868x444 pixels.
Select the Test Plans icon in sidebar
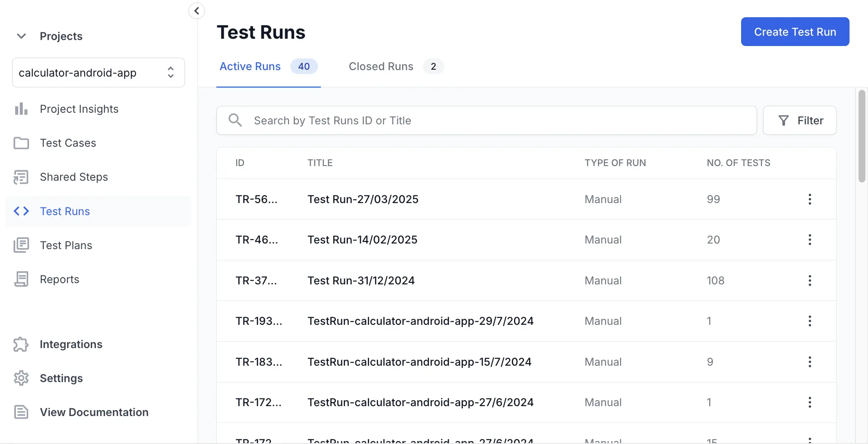21,245
